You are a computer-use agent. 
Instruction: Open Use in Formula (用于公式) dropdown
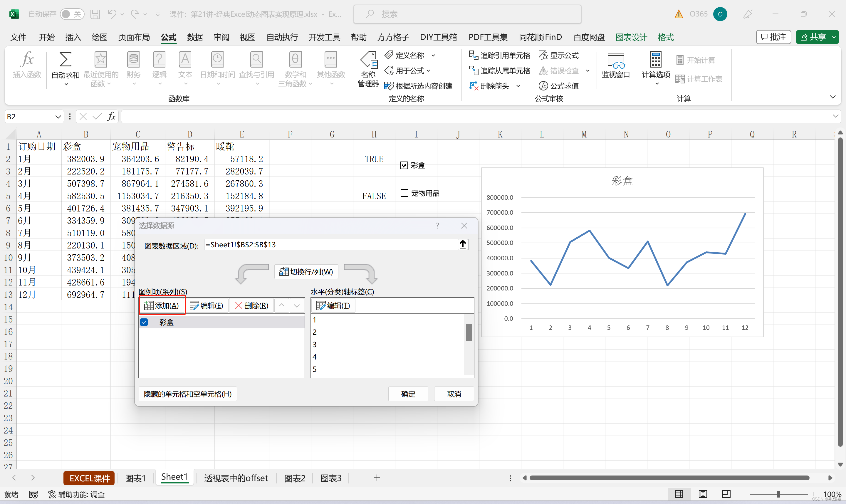point(429,71)
